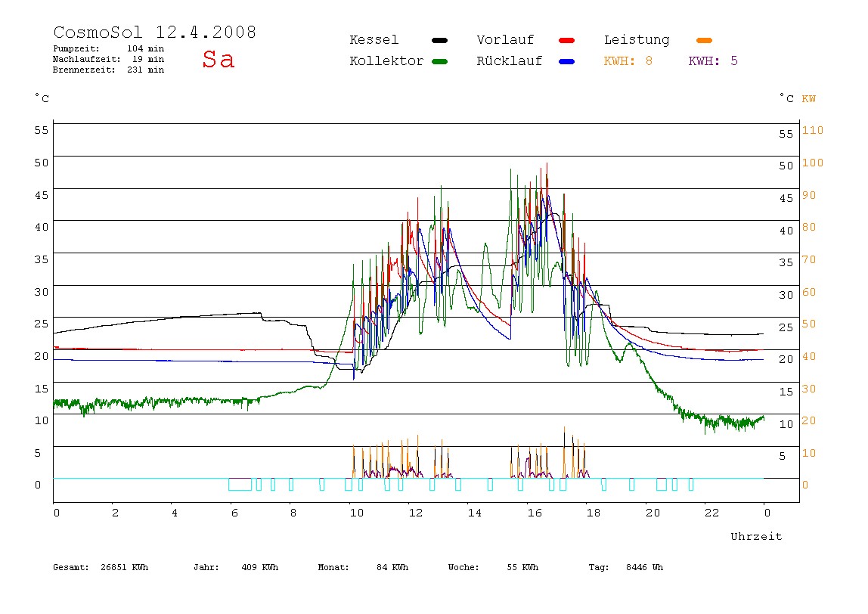Click the "Pumpzeit:" label
Viewport: 868px width, 614px height.
pos(76,48)
